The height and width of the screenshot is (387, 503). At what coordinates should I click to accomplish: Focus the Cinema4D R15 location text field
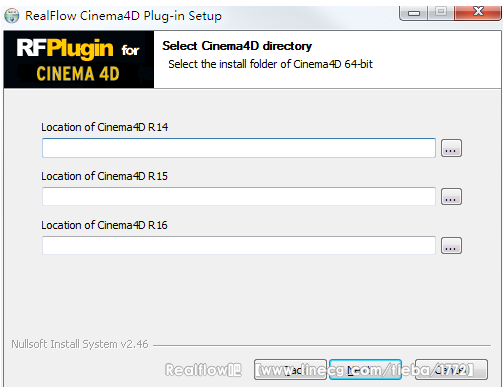(239, 197)
